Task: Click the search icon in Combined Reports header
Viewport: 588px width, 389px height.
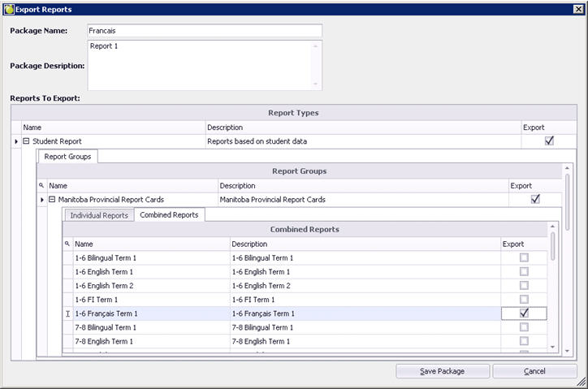Action: tap(67, 244)
